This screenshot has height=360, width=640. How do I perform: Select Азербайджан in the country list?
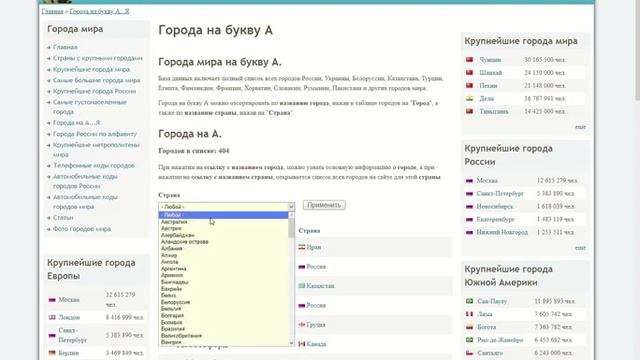178,235
